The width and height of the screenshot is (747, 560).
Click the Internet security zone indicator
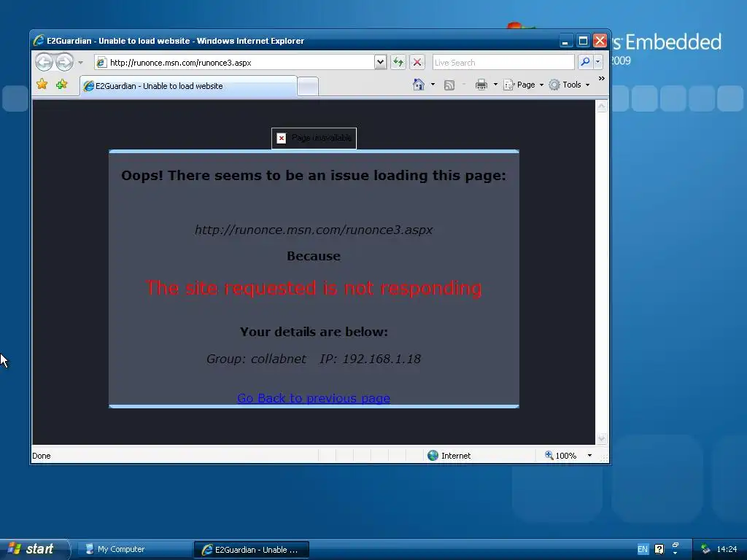pos(449,456)
